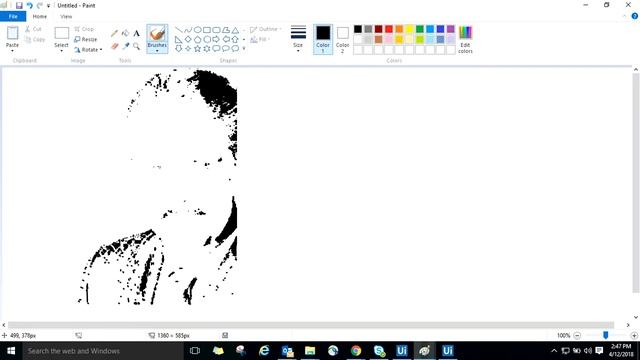Select the Color picker eyedropper tool
Screen dimensions: 640x360
click(x=125, y=47)
